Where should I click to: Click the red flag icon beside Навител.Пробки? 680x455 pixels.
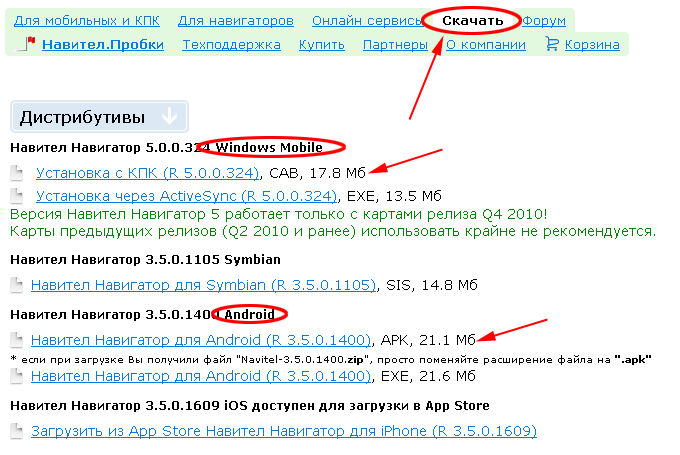click(29, 44)
